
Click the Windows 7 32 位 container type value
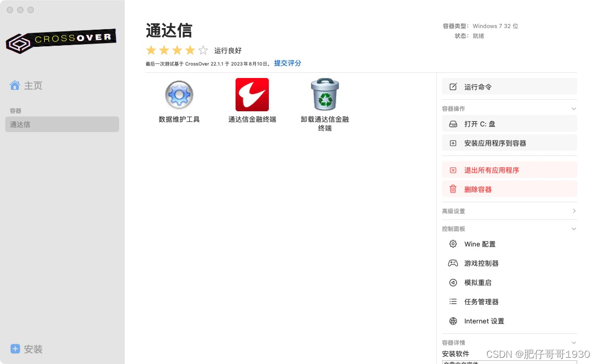click(x=496, y=26)
